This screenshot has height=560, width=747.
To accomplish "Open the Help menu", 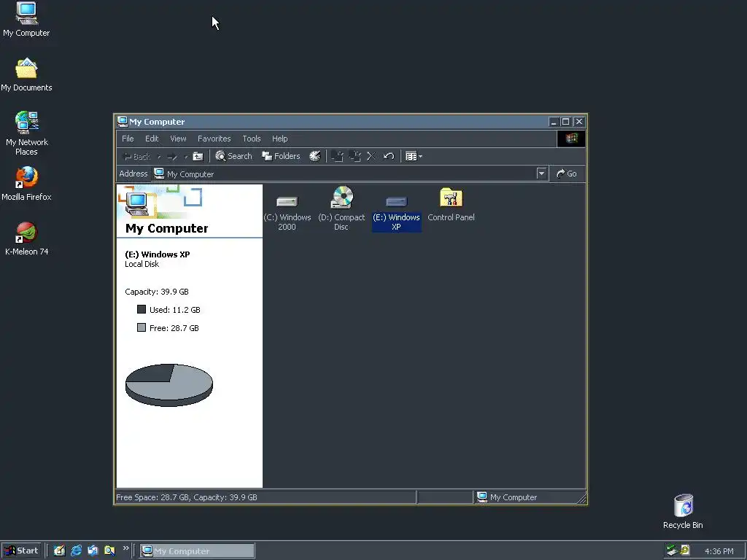I will point(279,139).
